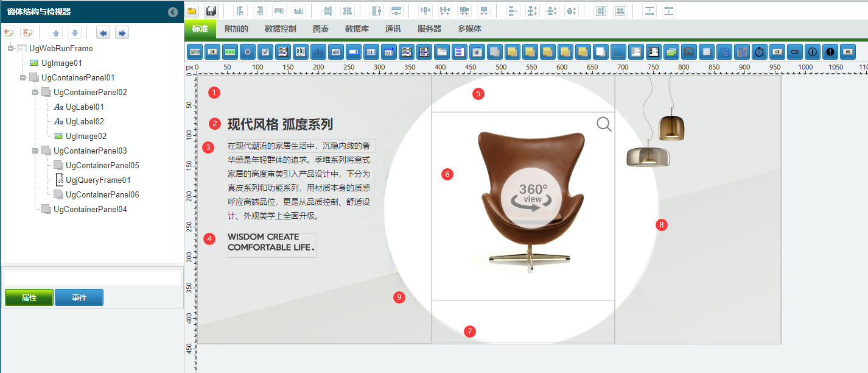Select the radio button component in the palette

tap(248, 52)
